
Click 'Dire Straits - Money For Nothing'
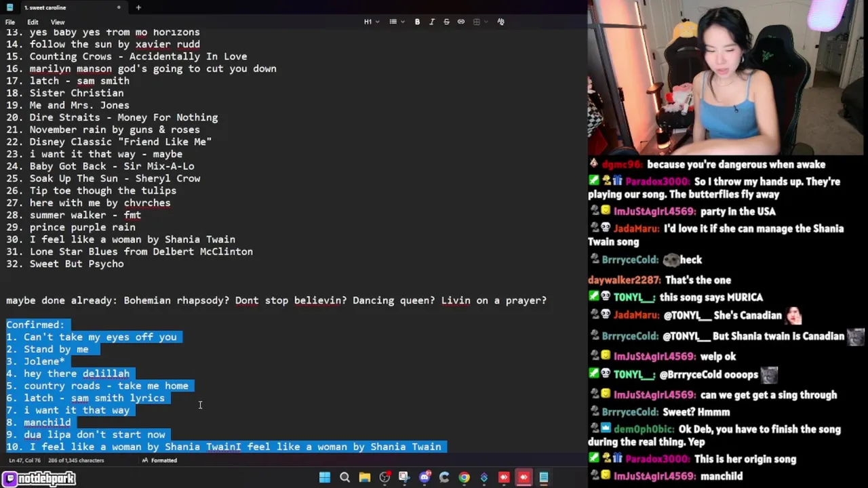(123, 117)
